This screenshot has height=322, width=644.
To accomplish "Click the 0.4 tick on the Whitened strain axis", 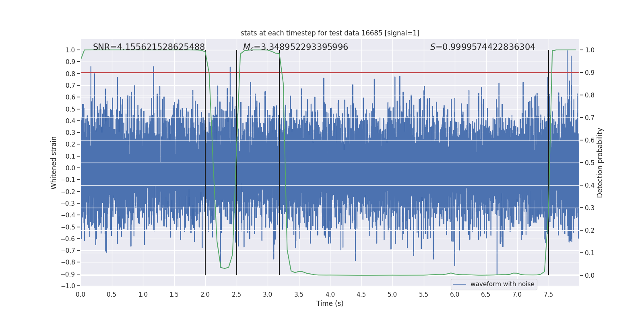I will click(70, 121).
